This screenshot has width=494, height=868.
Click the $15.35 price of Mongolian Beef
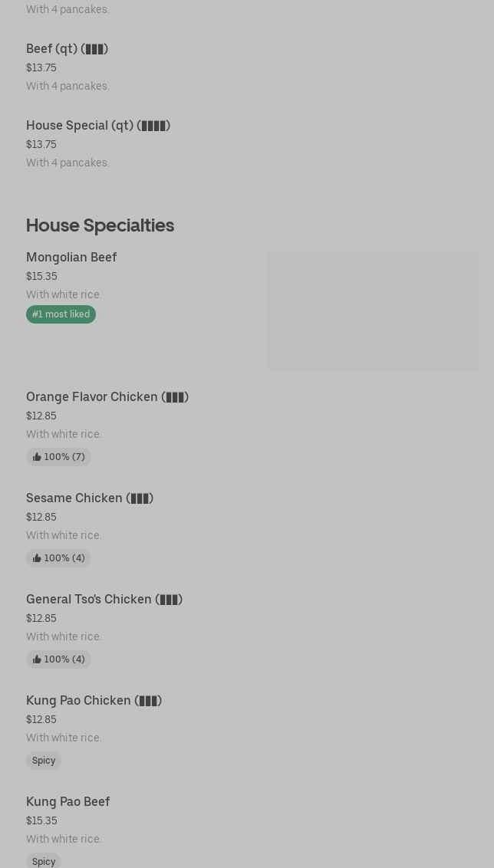41,277
